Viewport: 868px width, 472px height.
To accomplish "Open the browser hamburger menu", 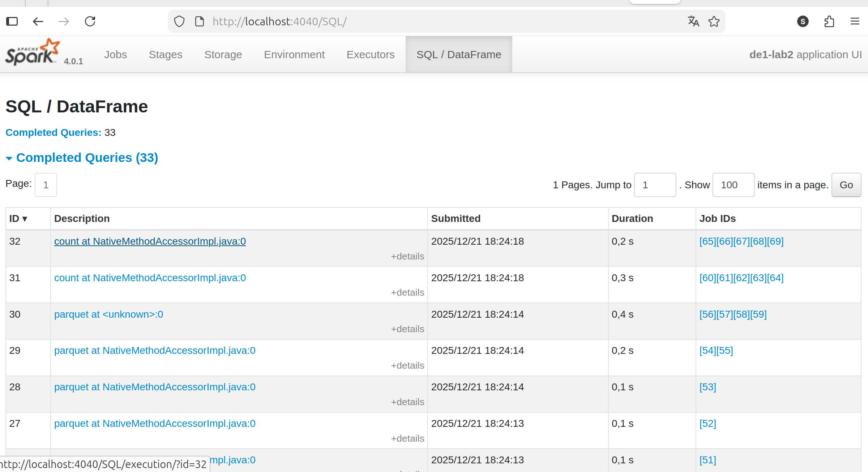I will pos(855,21).
